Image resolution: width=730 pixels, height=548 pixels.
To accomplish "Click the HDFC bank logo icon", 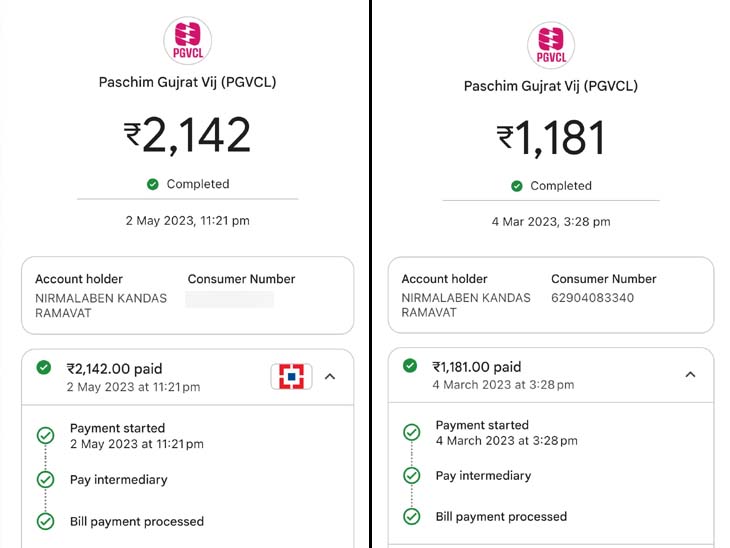I will point(291,376).
